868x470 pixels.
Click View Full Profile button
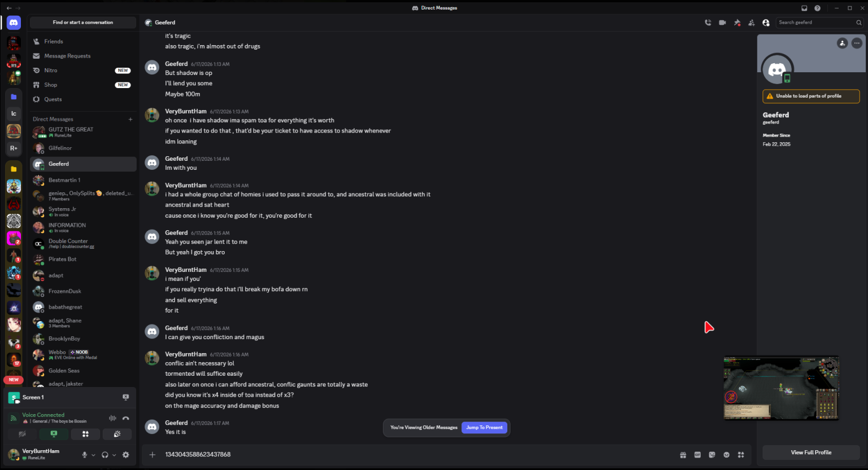(x=811, y=453)
